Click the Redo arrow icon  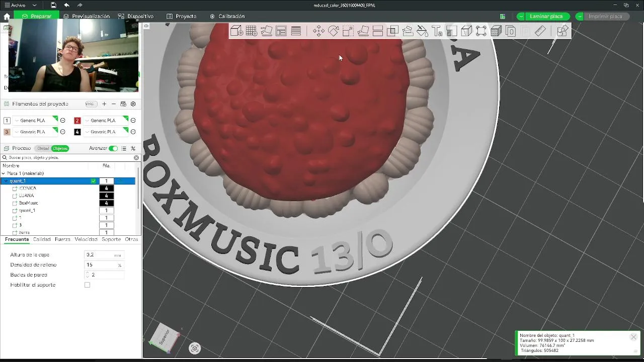pos(80,5)
